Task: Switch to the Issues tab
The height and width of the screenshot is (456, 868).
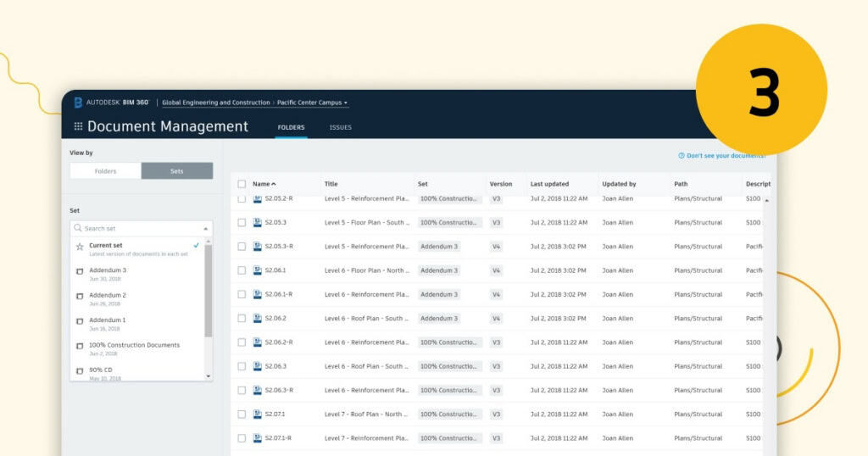Action: coord(340,128)
